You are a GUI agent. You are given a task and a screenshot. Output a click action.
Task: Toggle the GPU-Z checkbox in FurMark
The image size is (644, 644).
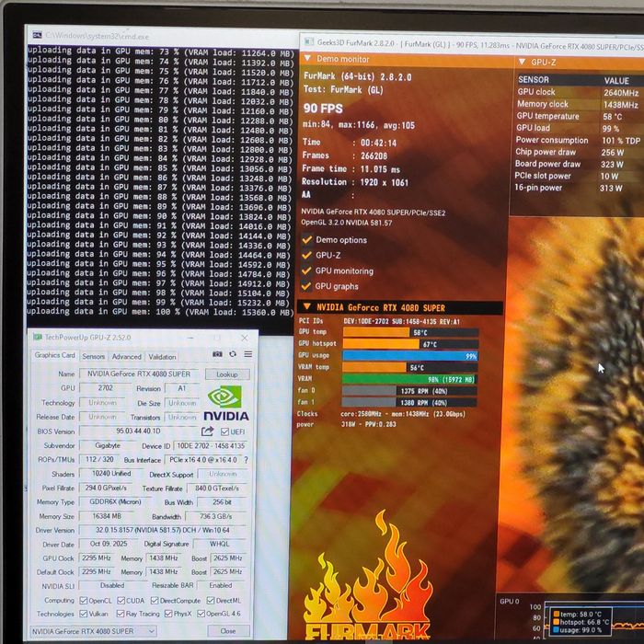(306, 255)
